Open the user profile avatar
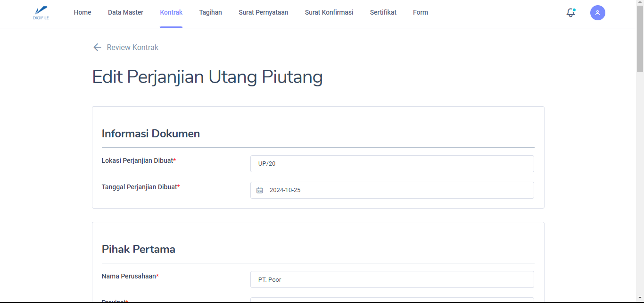 click(597, 13)
